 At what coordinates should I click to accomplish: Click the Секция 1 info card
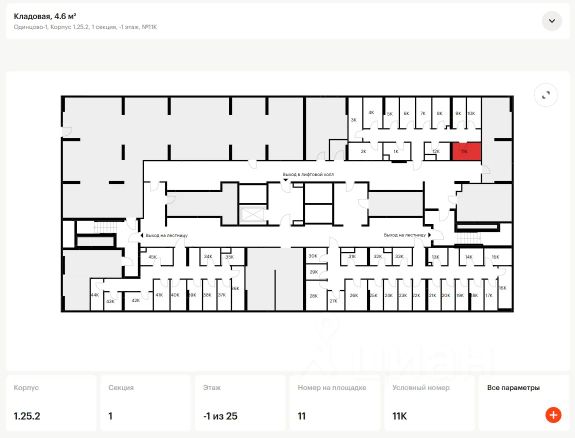coord(146,403)
